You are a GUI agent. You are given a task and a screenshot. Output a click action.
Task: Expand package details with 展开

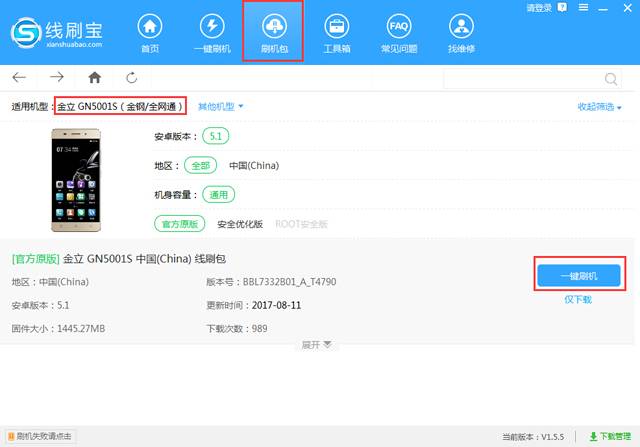[x=315, y=344]
